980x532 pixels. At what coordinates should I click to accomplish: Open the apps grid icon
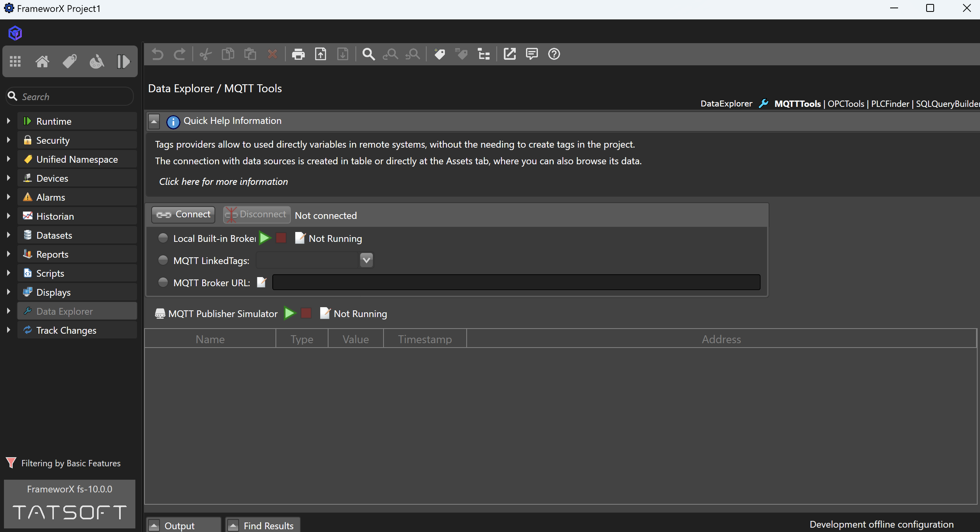click(x=15, y=61)
